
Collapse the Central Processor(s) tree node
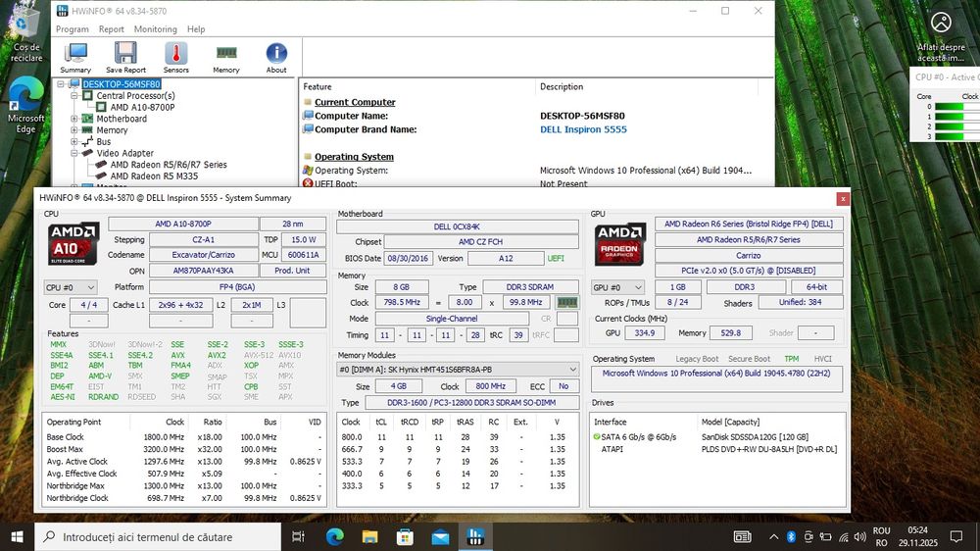tap(73, 96)
